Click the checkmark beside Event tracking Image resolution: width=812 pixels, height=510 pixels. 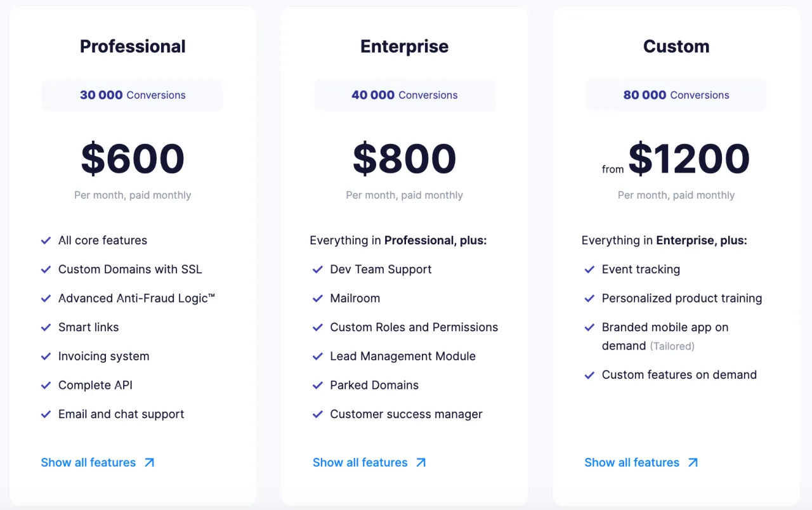(x=589, y=270)
